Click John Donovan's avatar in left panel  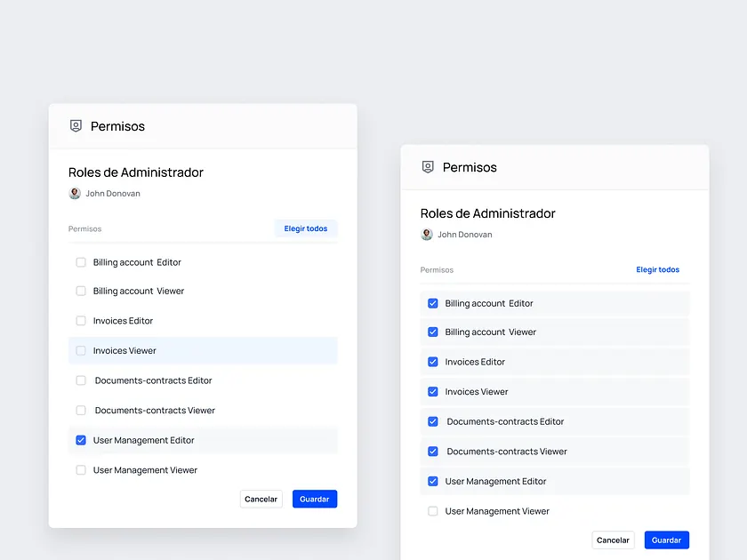pyautogui.click(x=73, y=193)
